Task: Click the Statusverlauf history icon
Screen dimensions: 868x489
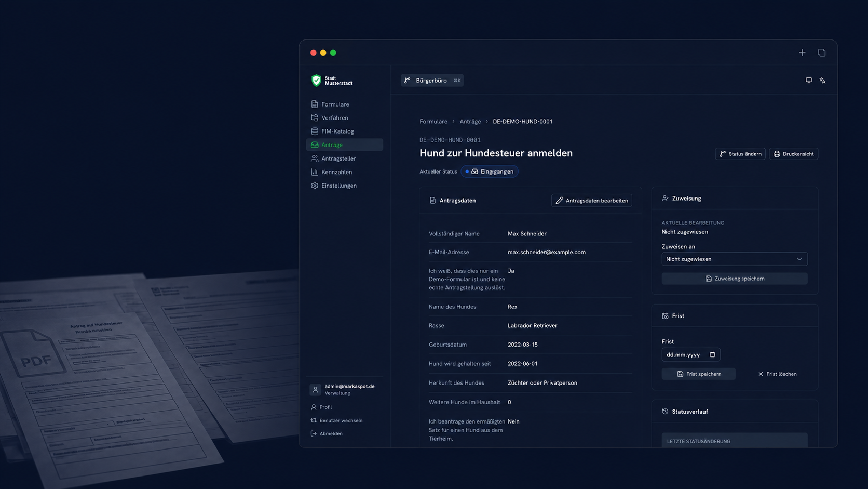Action: click(665, 411)
